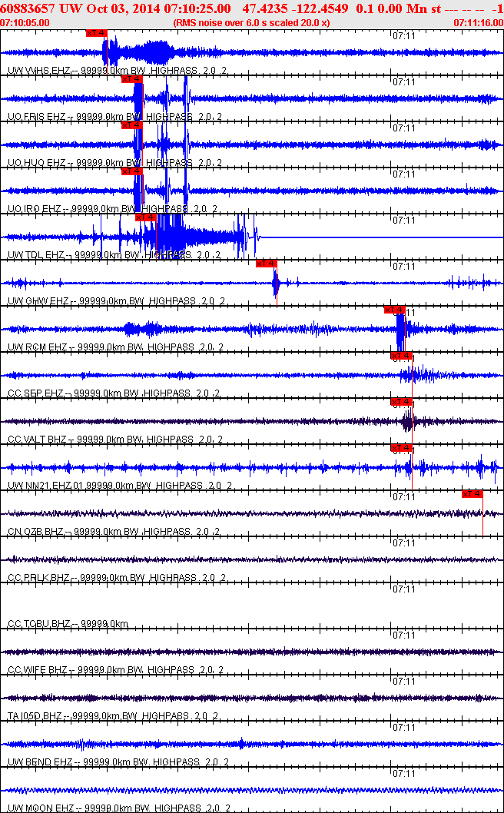This screenshot has width=504, height=813.
Task: Click the 'CC PRLK BHZ' station label
Action: (x=39, y=578)
